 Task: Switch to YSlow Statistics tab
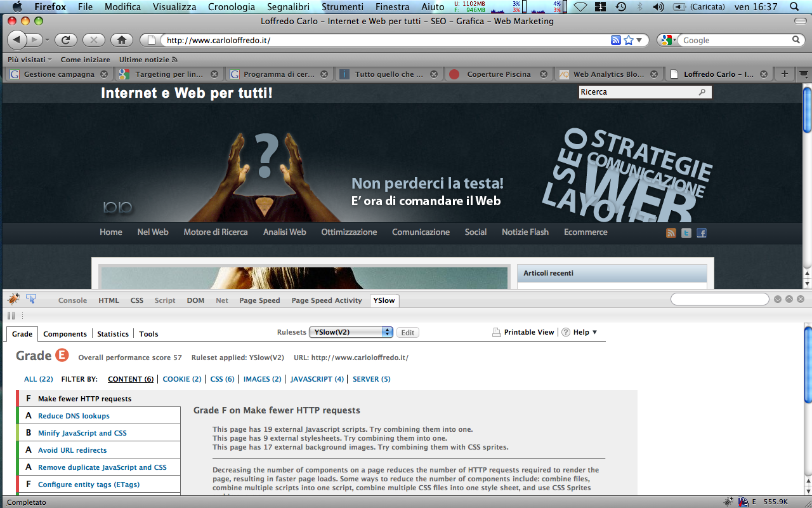click(113, 334)
